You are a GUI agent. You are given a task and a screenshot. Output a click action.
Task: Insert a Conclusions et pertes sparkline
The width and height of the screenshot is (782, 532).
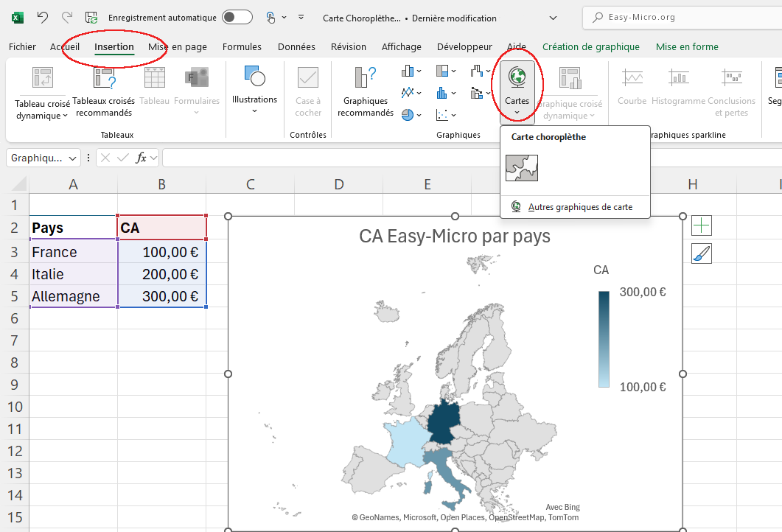click(x=731, y=92)
